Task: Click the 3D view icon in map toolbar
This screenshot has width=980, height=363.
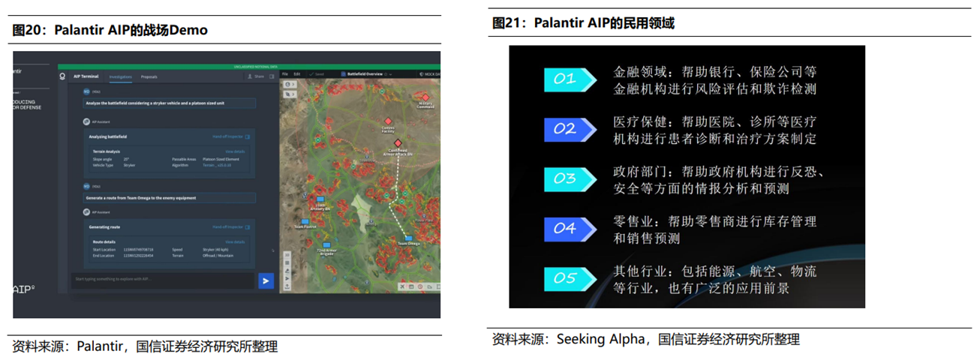Action: point(287,254)
